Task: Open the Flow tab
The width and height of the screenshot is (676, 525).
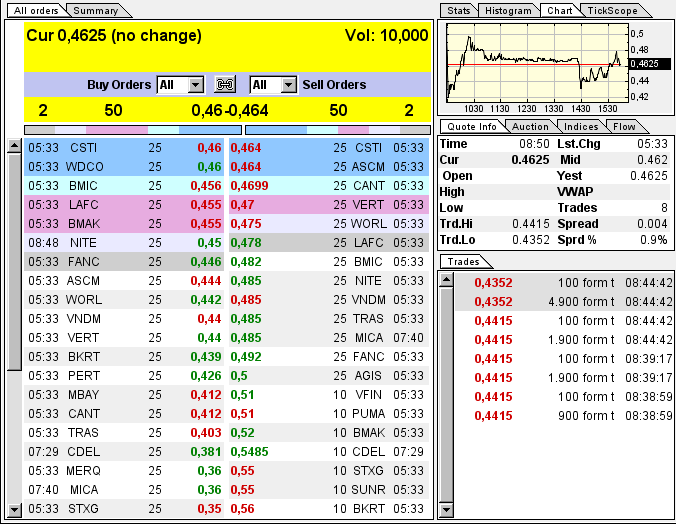Action: pos(624,126)
